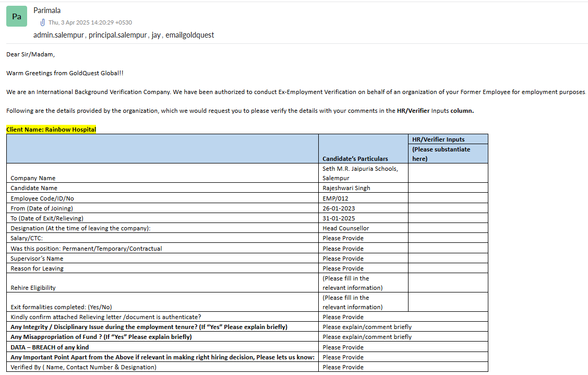Viewport: 588px width, 375px height.
Task: Click the paperclip attachment icon
Action: [x=42, y=22]
